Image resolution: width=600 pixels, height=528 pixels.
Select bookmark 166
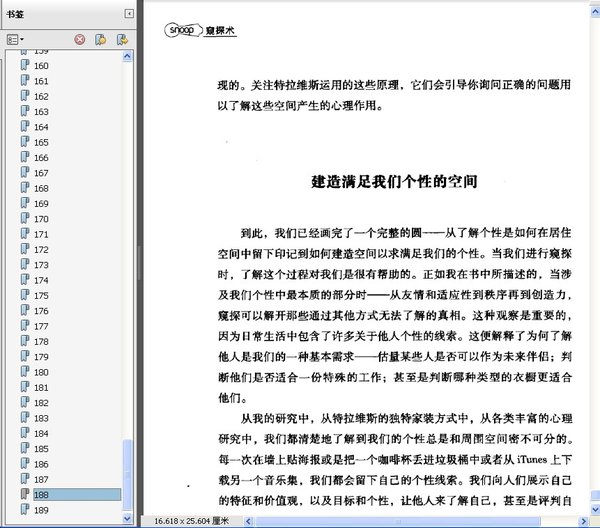pyautogui.click(x=41, y=158)
